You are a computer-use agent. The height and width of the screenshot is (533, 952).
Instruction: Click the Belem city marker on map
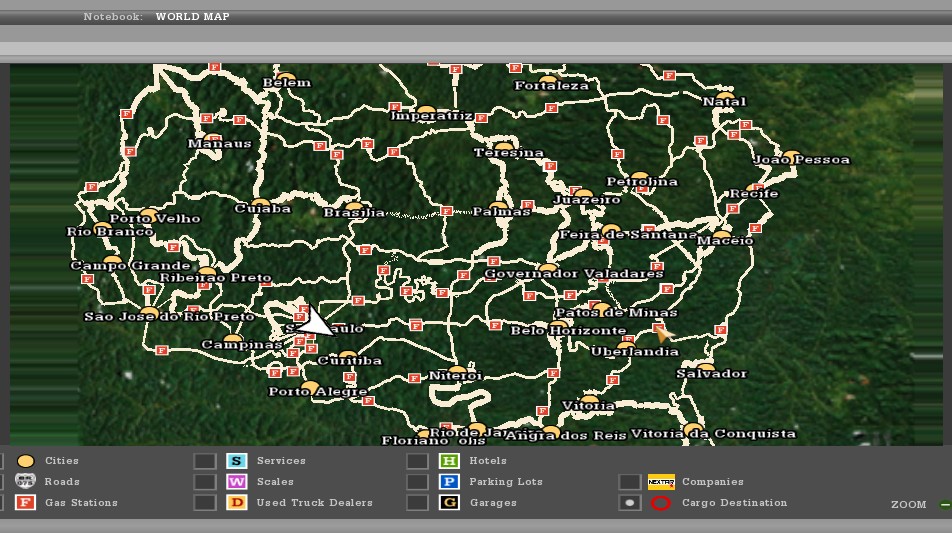286,76
